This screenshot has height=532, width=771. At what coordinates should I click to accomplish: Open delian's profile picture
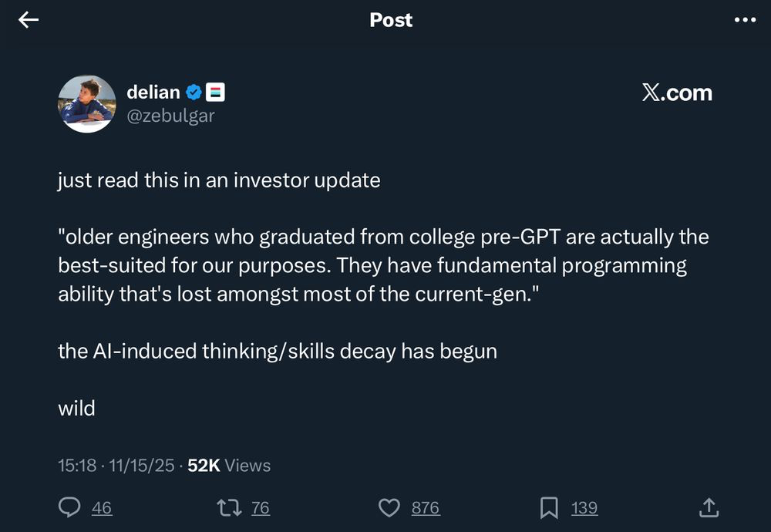tap(86, 104)
